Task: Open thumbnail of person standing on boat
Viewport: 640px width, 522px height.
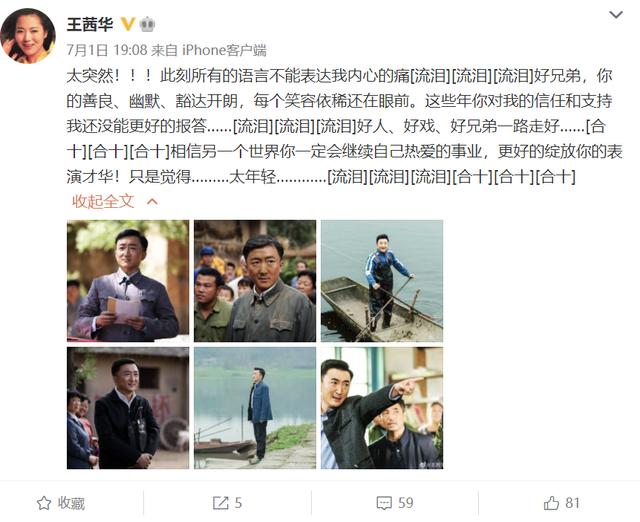Action: pyautogui.click(x=382, y=281)
